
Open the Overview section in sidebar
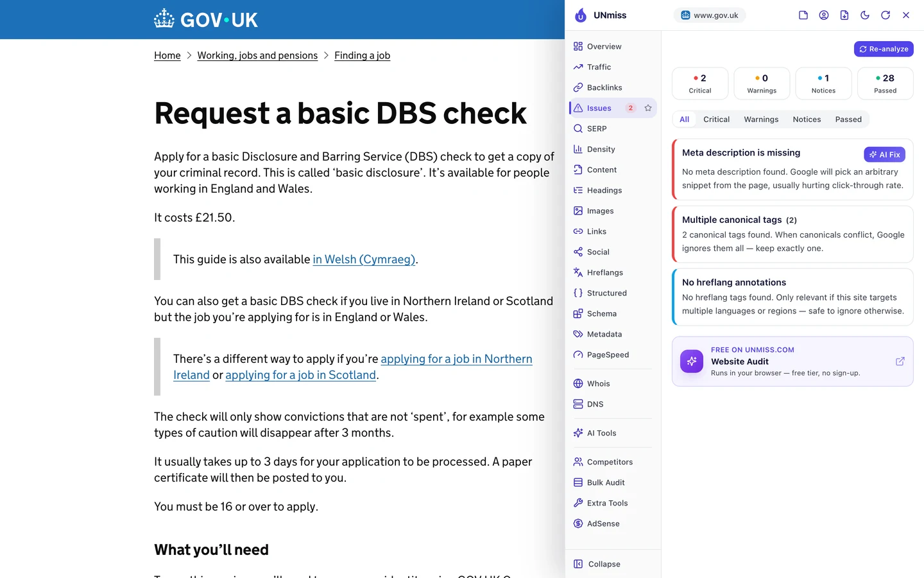613,46
